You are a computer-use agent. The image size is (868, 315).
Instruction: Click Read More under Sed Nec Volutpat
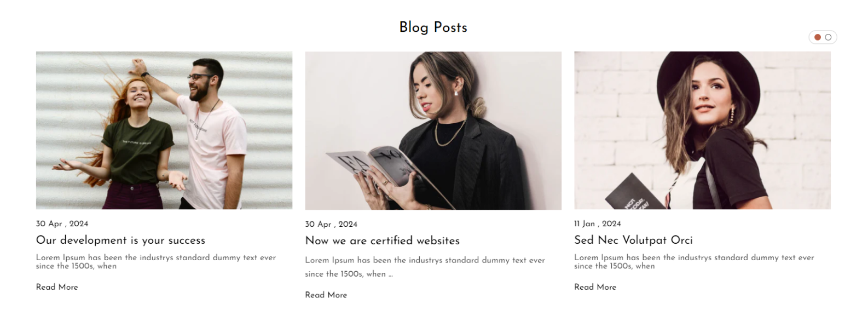tap(595, 287)
